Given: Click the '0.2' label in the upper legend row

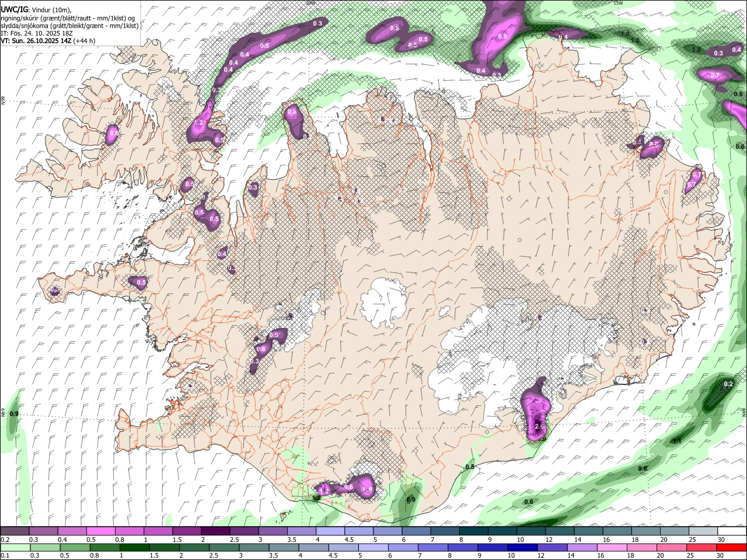Looking at the screenshot, I should click(5, 540).
